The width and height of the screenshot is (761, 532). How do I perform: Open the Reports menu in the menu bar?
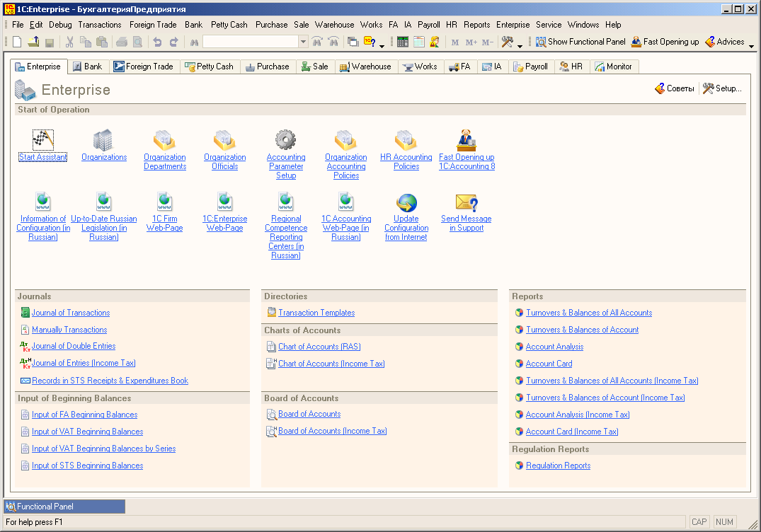(476, 24)
